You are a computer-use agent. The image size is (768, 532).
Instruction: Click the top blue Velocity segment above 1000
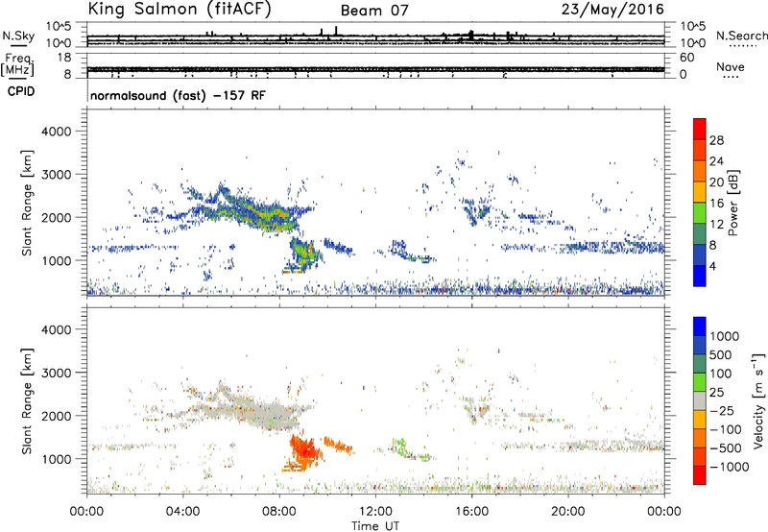700,326
